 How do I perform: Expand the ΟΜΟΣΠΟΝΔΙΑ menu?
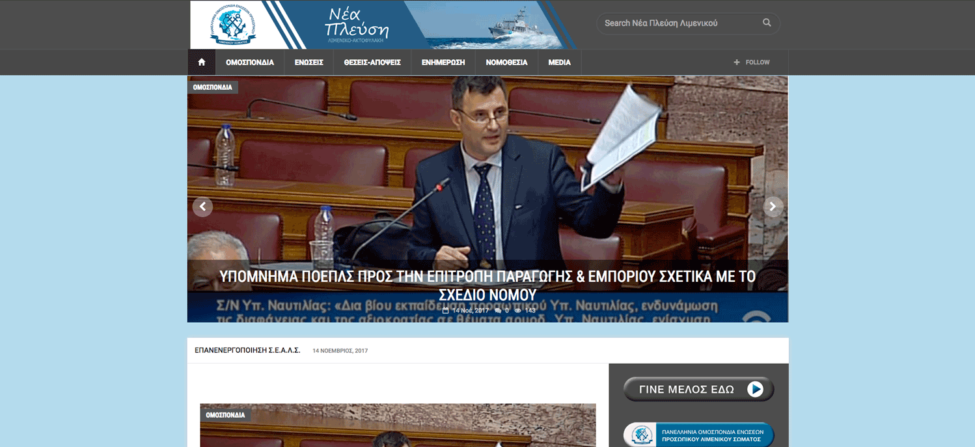(x=249, y=62)
